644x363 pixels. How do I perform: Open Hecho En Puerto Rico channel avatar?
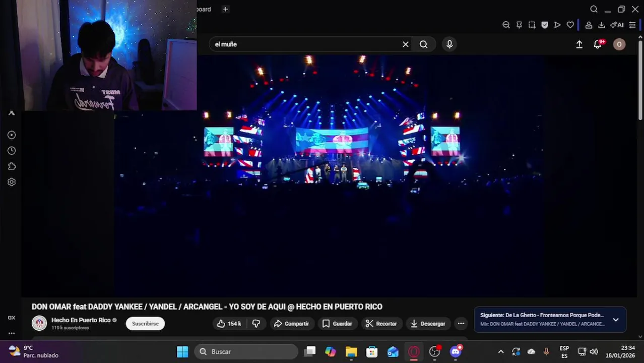pyautogui.click(x=39, y=323)
